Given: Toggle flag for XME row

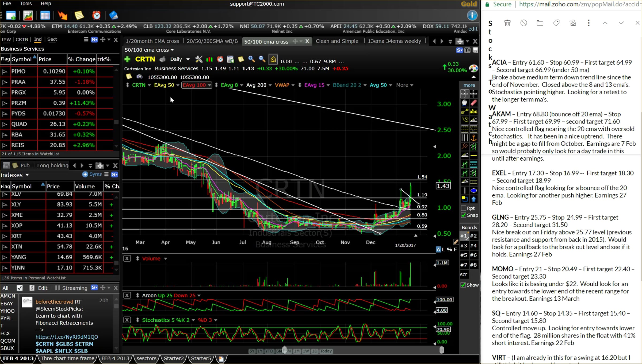Looking at the screenshot, I should click(x=5, y=215).
